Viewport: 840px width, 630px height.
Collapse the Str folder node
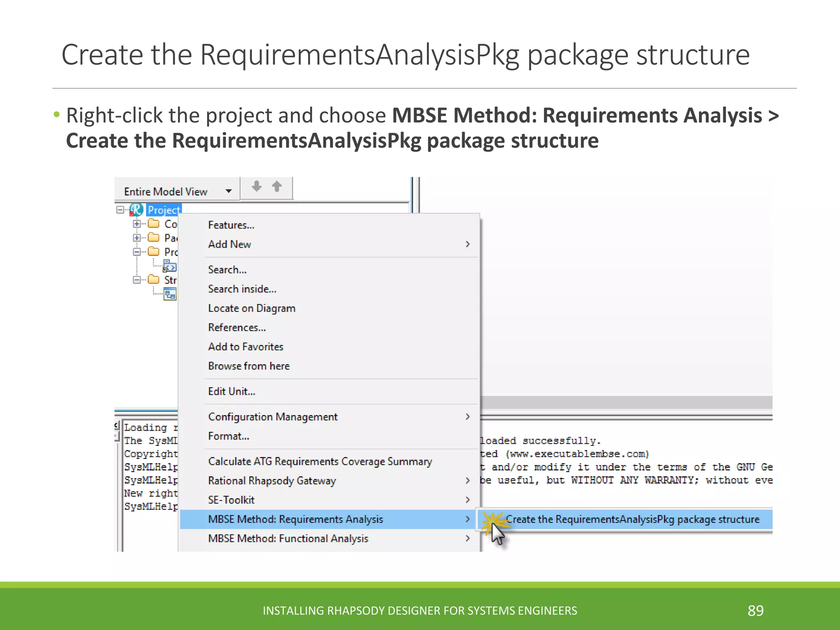coord(137,280)
